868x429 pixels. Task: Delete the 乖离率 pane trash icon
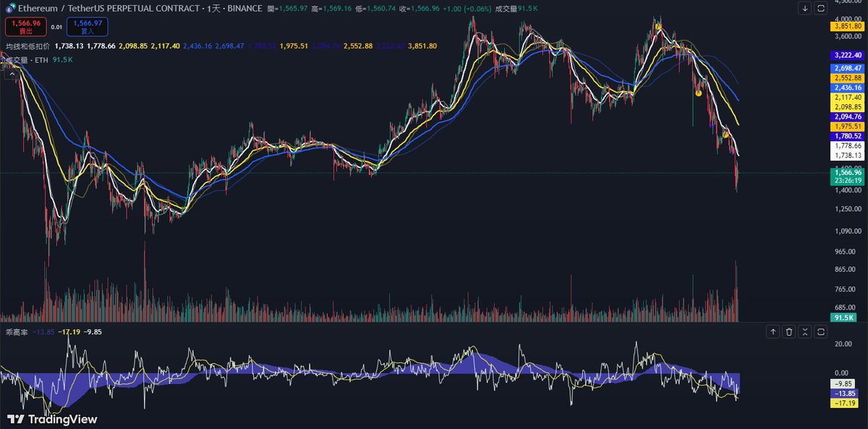click(x=789, y=332)
